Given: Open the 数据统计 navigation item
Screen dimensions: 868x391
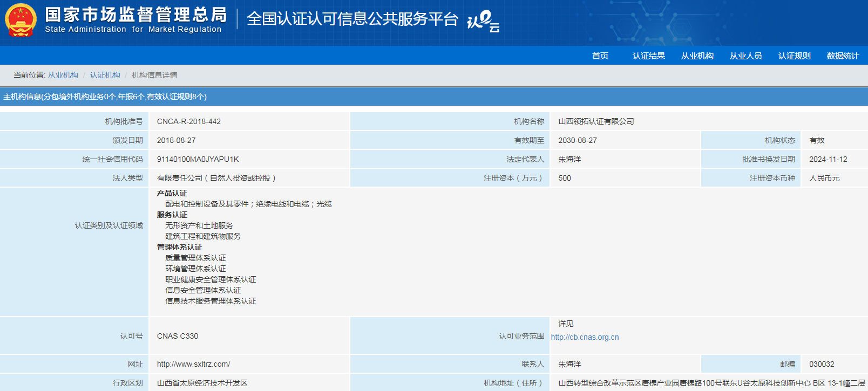Looking at the screenshot, I should pyautogui.click(x=842, y=56).
